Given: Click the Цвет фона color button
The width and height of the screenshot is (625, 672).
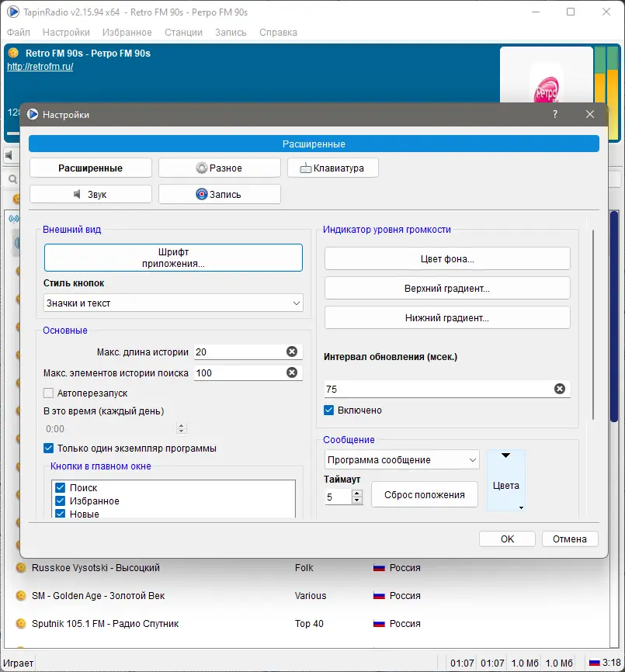Looking at the screenshot, I should pos(447,258).
